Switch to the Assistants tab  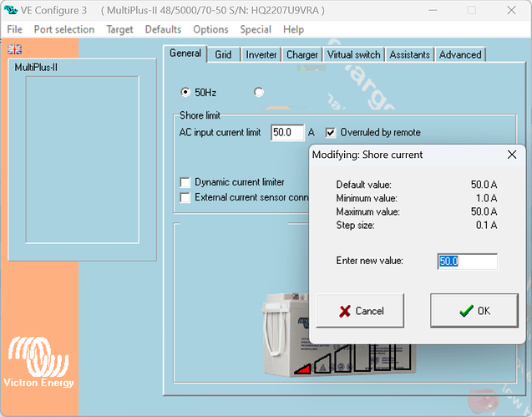point(409,54)
